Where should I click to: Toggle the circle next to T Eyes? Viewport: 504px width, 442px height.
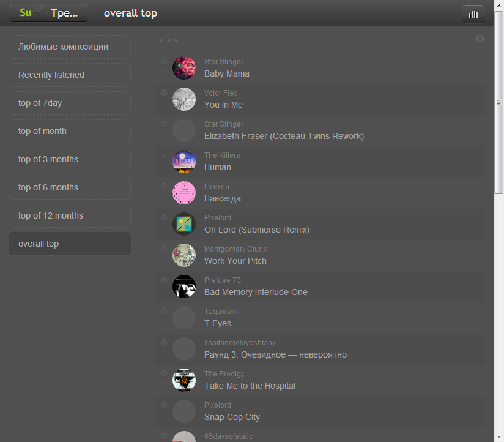coord(163,311)
